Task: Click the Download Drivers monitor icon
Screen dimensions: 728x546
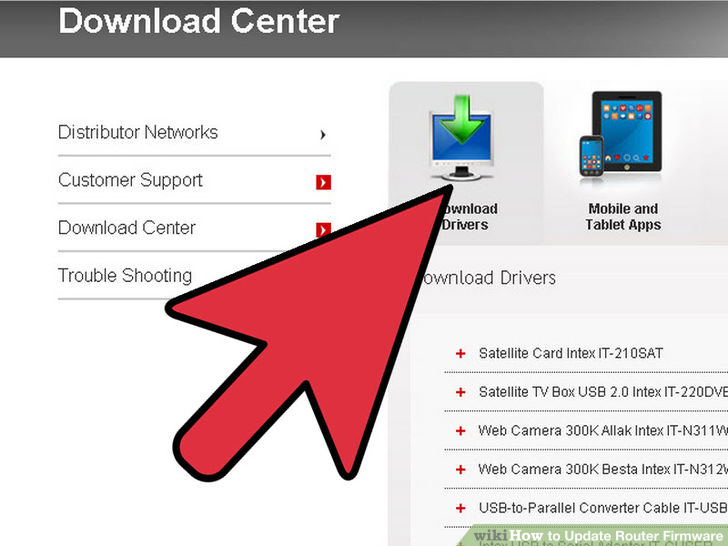Action: (461, 138)
